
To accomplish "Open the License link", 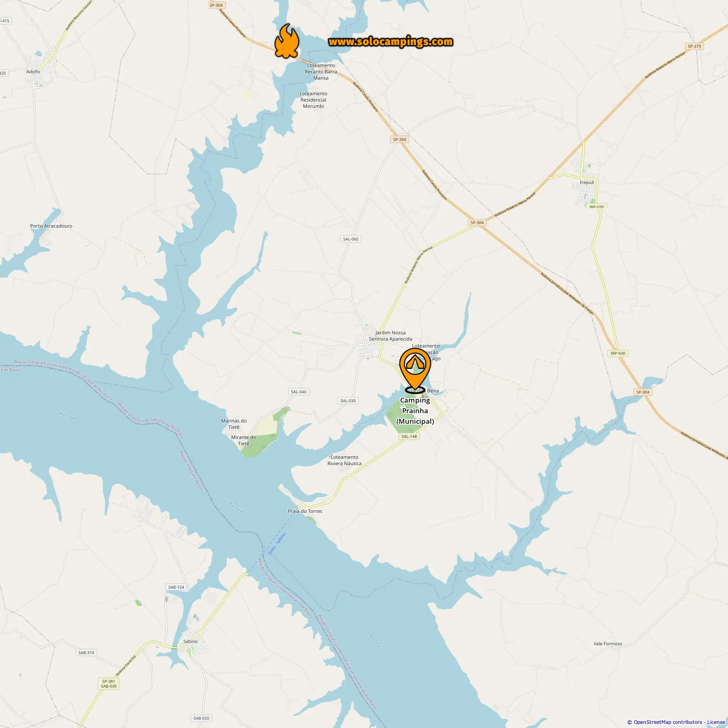I will [x=716, y=722].
